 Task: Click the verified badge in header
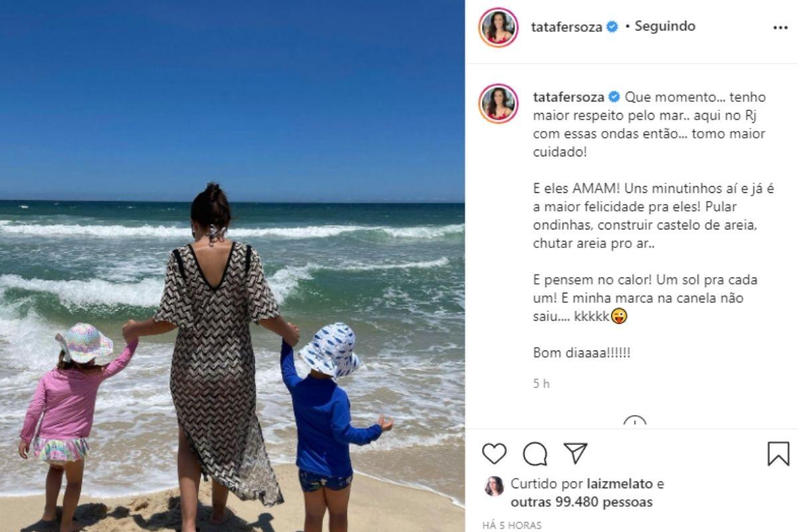point(612,27)
